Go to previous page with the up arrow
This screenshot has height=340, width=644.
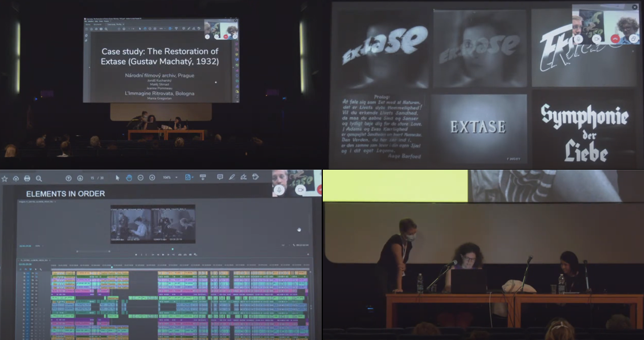pos(68,178)
